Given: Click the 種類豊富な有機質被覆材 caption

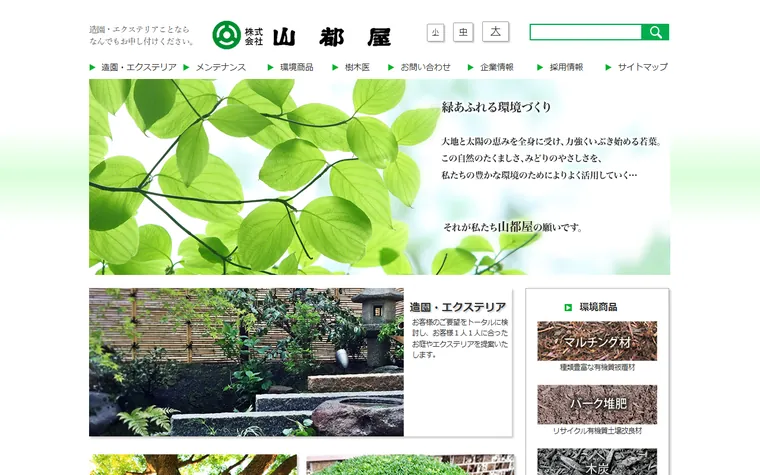Looking at the screenshot, I should pyautogui.click(x=597, y=368).
